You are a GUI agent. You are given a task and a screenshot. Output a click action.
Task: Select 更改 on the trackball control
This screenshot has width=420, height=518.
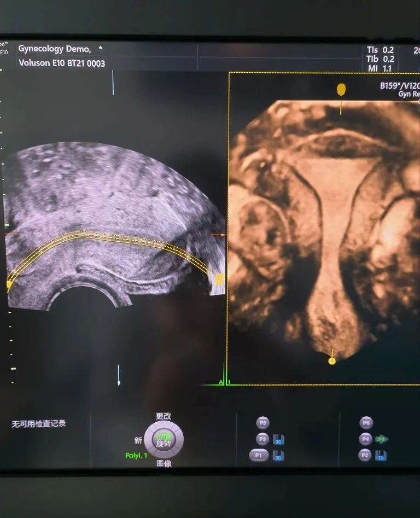tap(164, 416)
